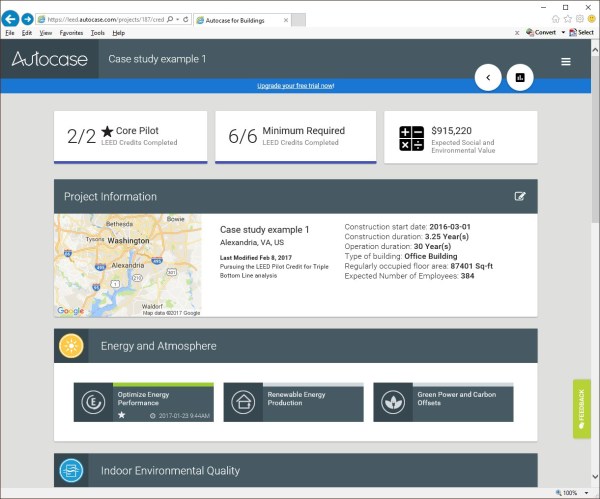Click the Energy and Atmosphere sun icon
Image resolution: width=600 pixels, height=499 pixels.
pos(71,346)
